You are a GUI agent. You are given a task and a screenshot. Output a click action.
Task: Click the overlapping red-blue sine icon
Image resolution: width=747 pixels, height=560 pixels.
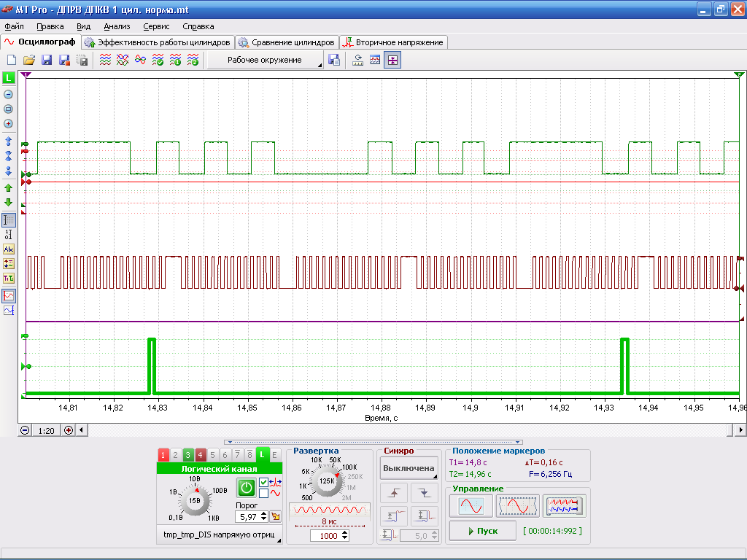point(141,60)
